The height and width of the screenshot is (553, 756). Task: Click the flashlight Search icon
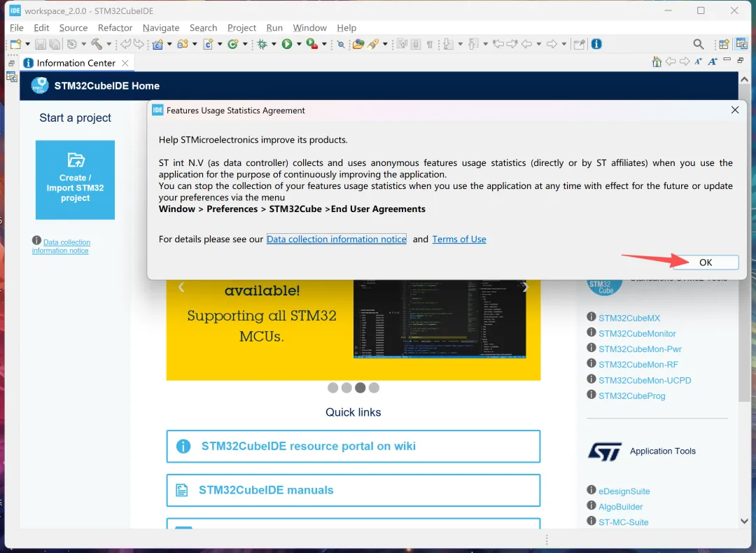click(x=372, y=44)
